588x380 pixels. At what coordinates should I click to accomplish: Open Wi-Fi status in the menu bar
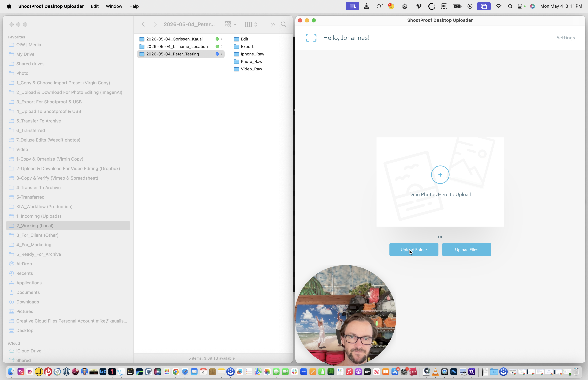point(499,6)
